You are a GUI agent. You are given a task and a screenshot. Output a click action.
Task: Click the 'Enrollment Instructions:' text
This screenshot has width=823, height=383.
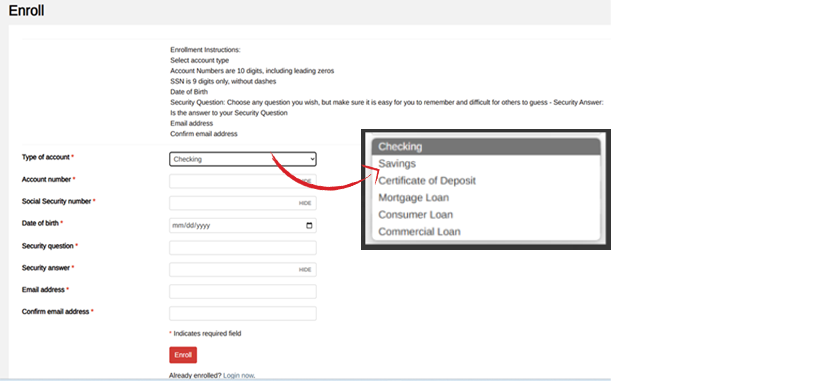point(205,50)
